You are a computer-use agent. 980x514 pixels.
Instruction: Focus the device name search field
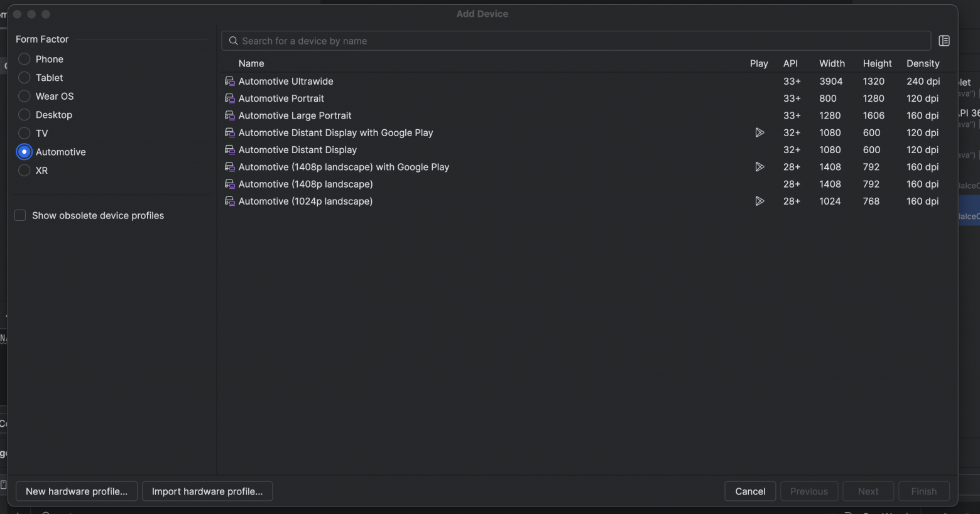[x=578, y=41]
